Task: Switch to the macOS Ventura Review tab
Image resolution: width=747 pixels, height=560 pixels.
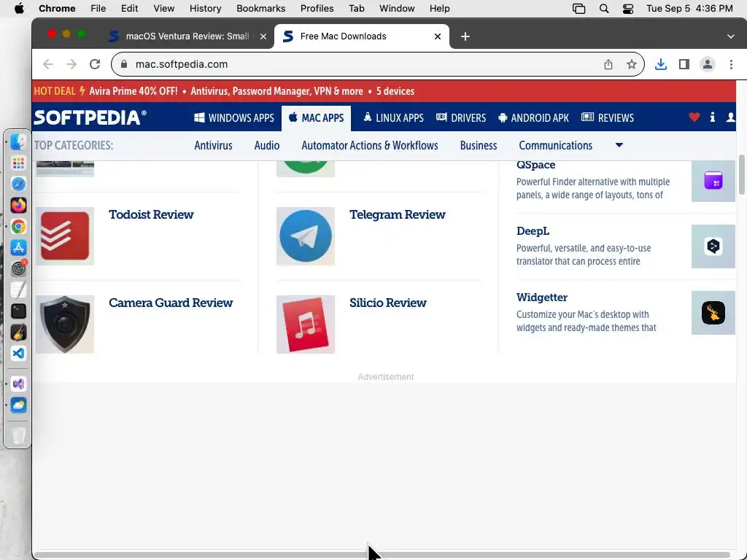Action: pyautogui.click(x=187, y=36)
